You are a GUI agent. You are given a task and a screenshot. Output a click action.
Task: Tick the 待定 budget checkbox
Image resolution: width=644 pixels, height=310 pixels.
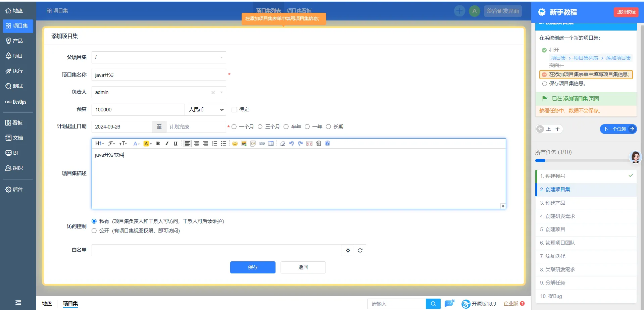click(234, 110)
